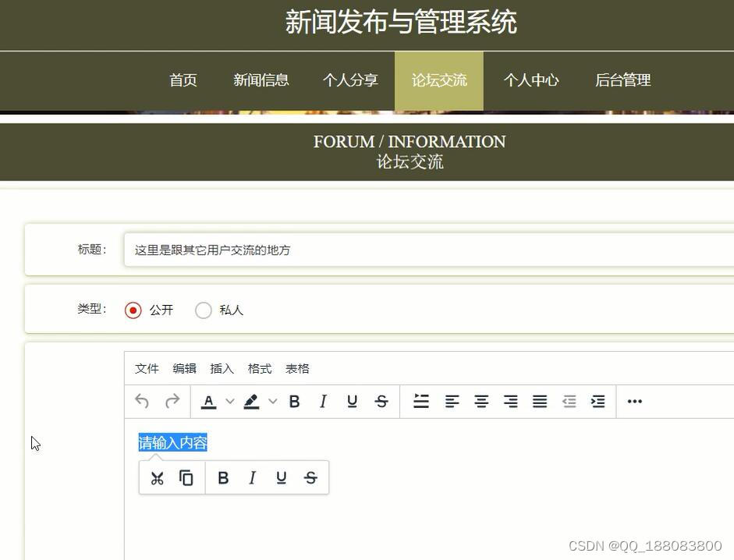Select the 公开 radio button
Image resolution: width=734 pixels, height=560 pixels.
pyautogui.click(x=133, y=310)
